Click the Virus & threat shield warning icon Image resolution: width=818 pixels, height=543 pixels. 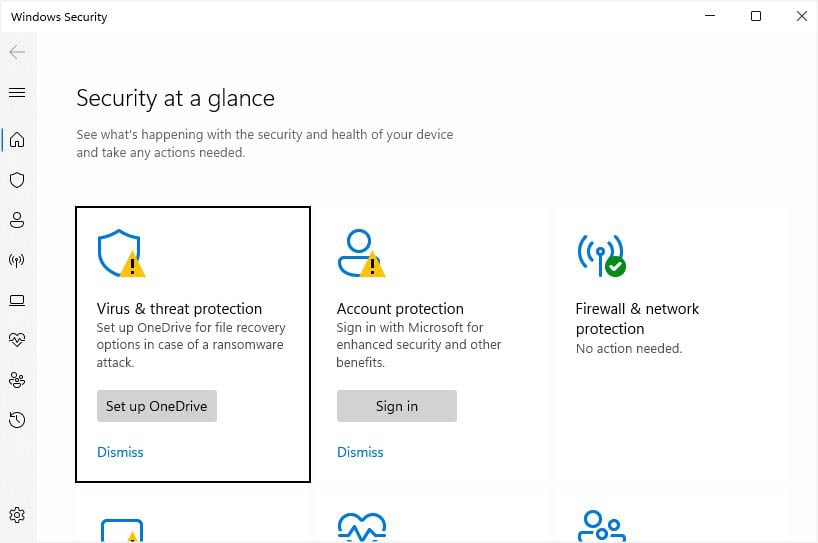[x=122, y=253]
